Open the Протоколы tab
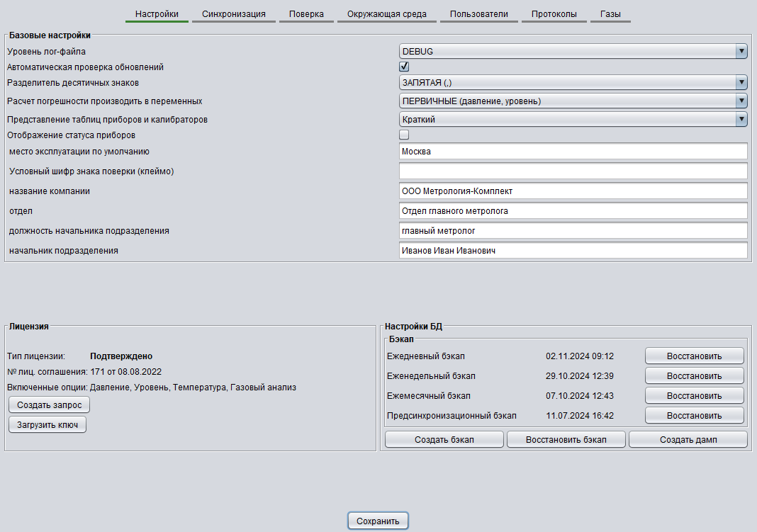This screenshot has height=532, width=757. click(554, 14)
